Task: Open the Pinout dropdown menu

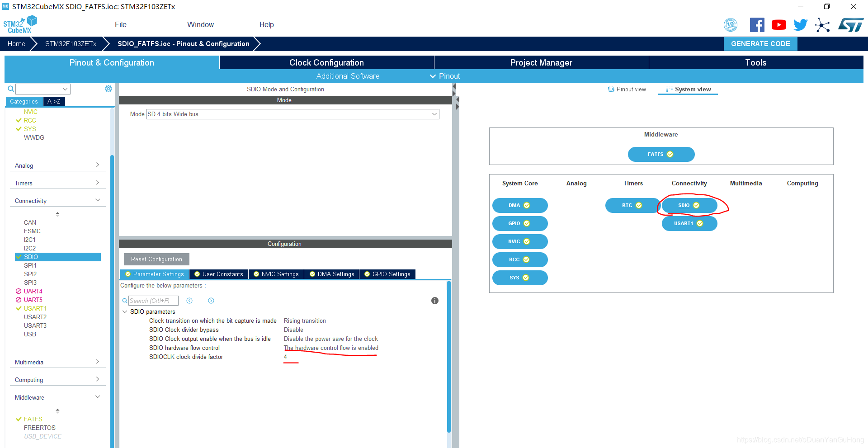Action: [445, 76]
